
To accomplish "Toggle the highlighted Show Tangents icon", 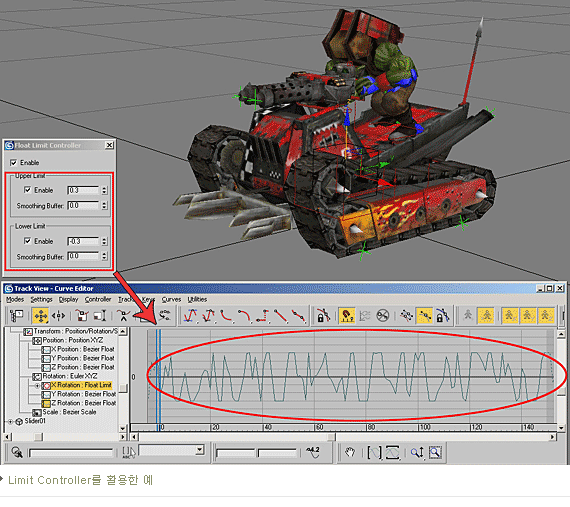I will pyautogui.click(x=424, y=315).
